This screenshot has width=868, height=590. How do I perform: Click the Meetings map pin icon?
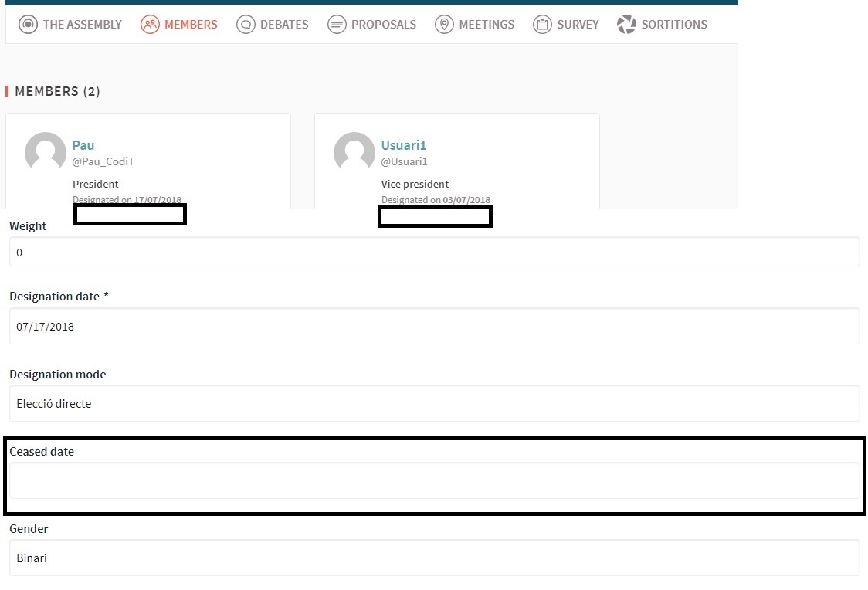tap(444, 25)
